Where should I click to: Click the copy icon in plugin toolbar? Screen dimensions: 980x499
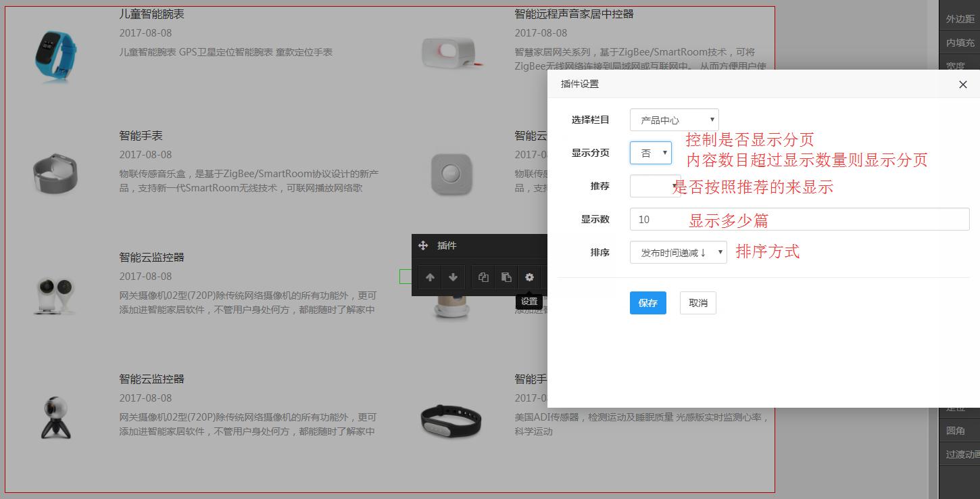(483, 277)
